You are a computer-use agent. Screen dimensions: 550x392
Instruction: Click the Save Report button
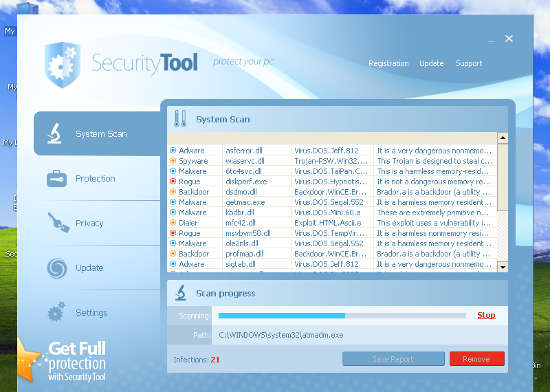click(x=393, y=359)
